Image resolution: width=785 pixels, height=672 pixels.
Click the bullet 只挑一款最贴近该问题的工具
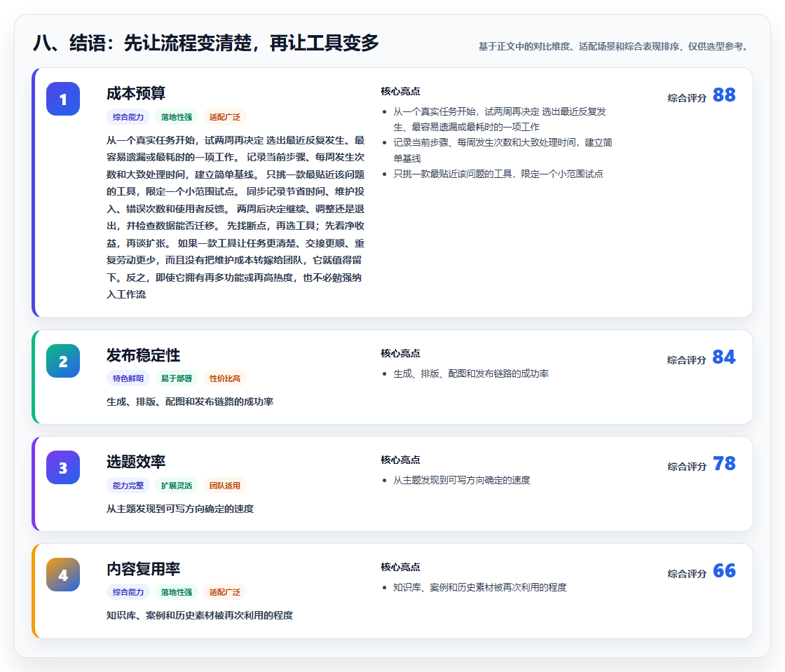click(498, 174)
